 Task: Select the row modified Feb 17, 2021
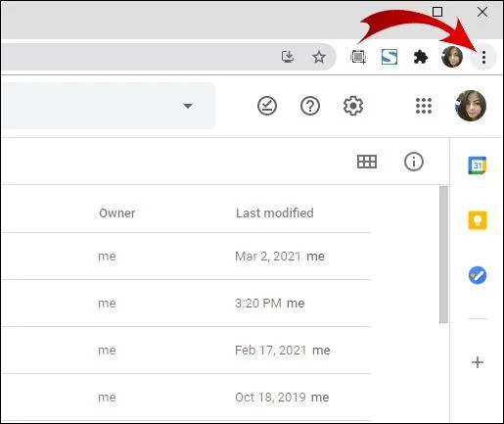tap(186, 351)
